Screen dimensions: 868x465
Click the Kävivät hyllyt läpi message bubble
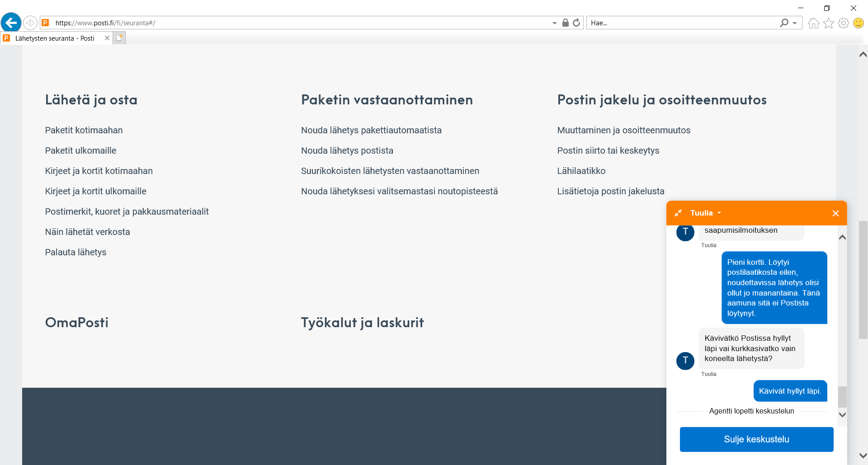coord(790,391)
